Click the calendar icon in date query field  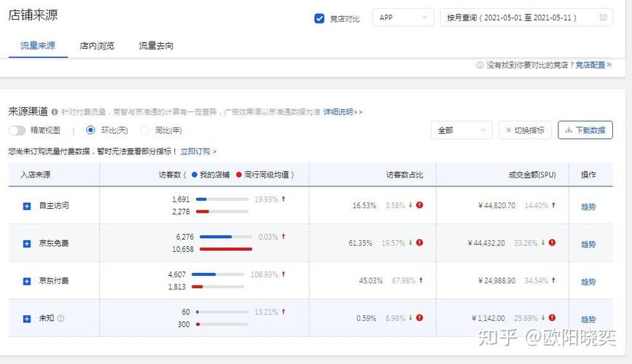603,17
